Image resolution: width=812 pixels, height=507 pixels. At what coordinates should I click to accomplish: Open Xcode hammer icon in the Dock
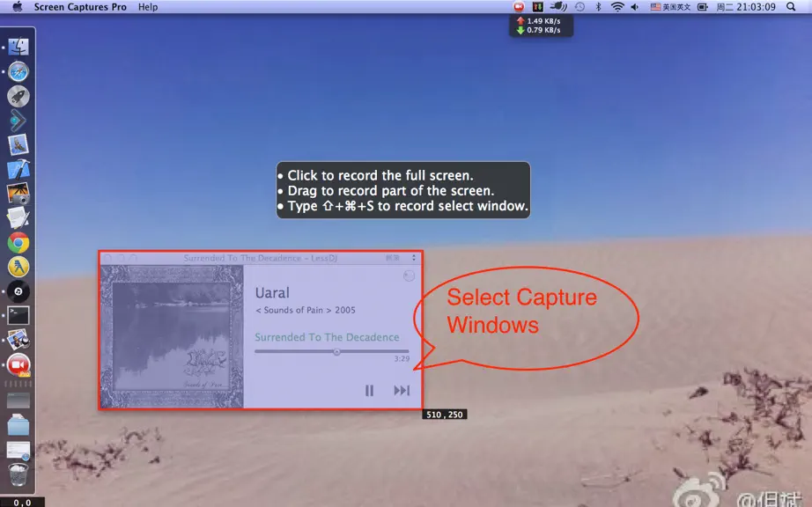click(18, 170)
